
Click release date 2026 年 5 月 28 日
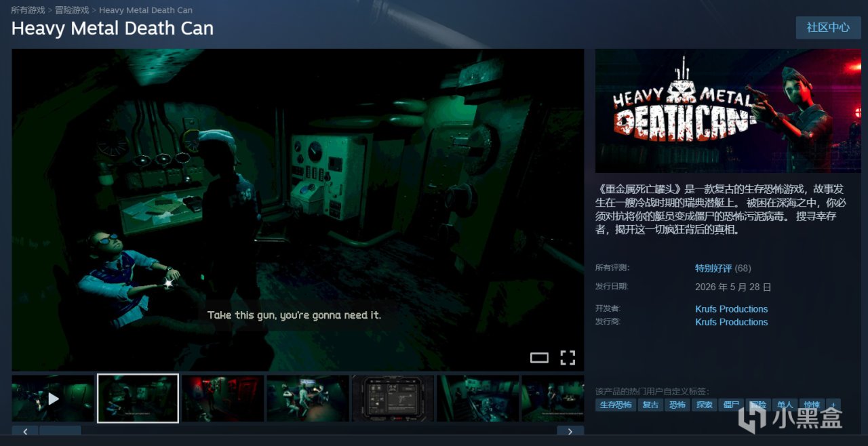pyautogui.click(x=733, y=287)
